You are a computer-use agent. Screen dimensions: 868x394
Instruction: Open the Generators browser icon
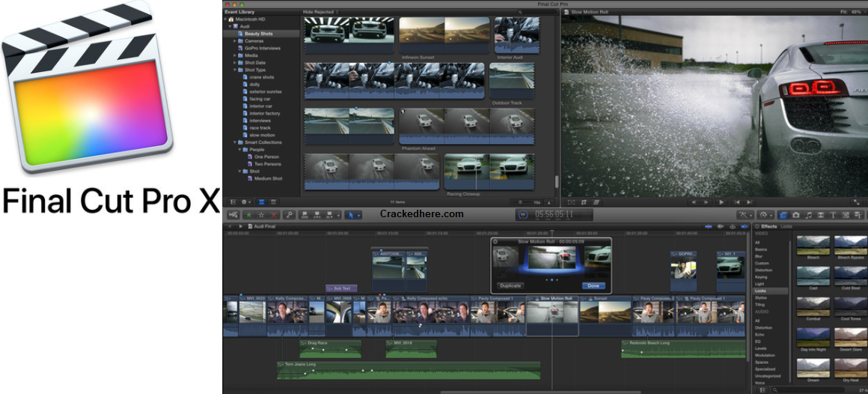(846, 215)
